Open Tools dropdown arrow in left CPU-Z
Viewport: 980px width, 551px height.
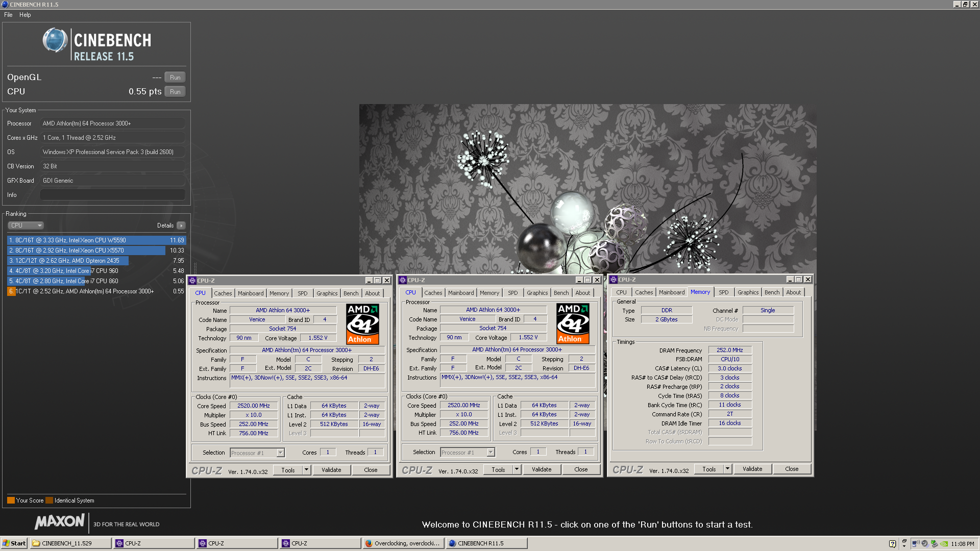306,470
